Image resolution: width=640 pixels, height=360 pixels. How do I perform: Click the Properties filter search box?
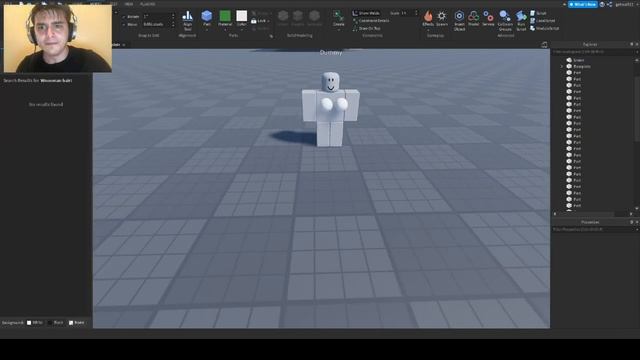pyautogui.click(x=593, y=229)
